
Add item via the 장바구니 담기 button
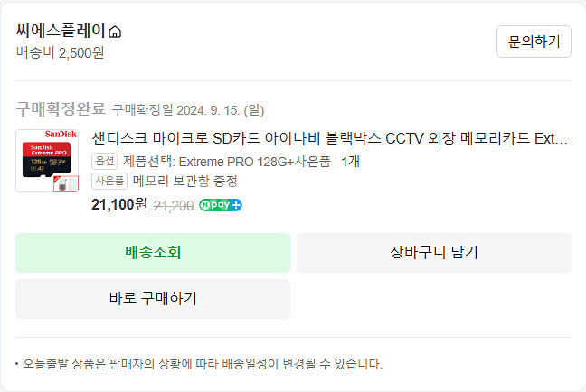pyautogui.click(x=433, y=252)
